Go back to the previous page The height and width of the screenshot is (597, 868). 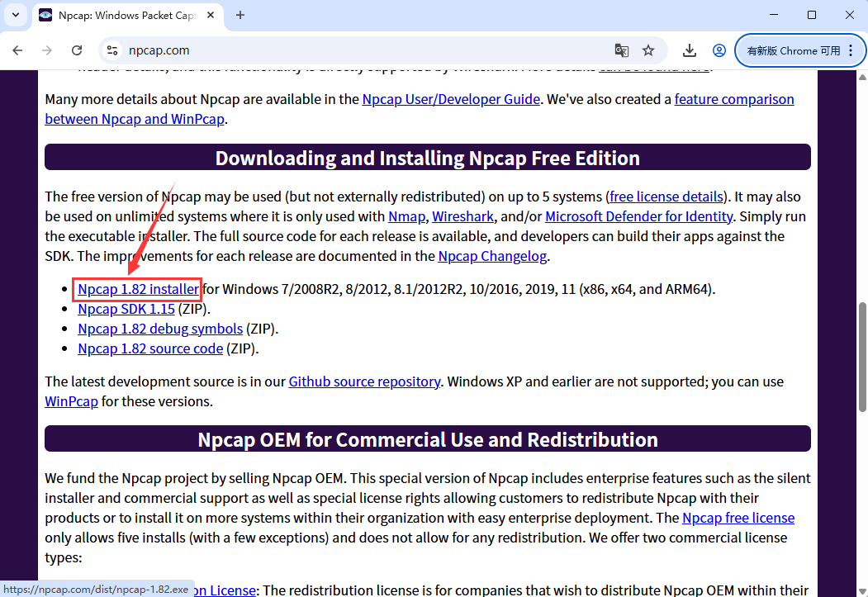(17, 50)
